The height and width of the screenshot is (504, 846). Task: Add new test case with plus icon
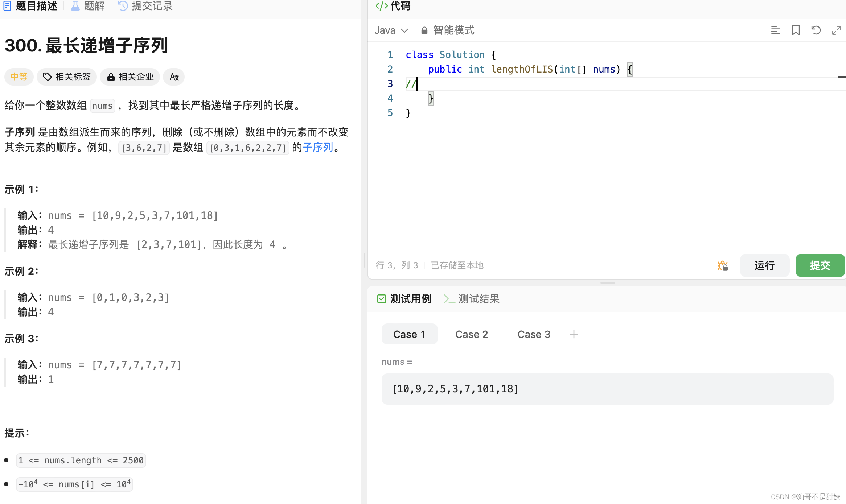click(x=574, y=334)
